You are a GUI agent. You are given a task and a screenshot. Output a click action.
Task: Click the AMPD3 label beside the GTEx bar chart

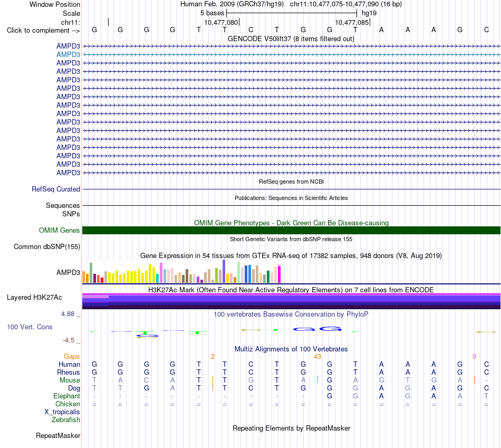point(68,272)
